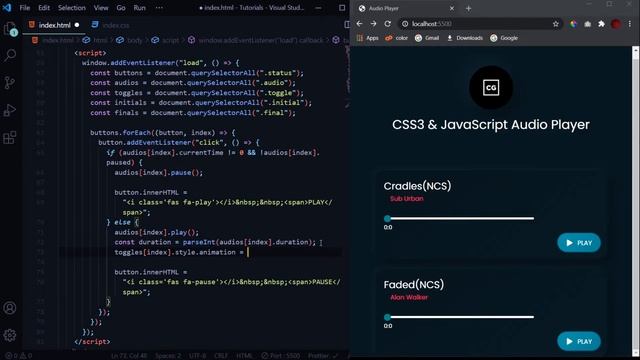Open a new Chrome tab
The height and width of the screenshot is (360, 640).
(469, 8)
